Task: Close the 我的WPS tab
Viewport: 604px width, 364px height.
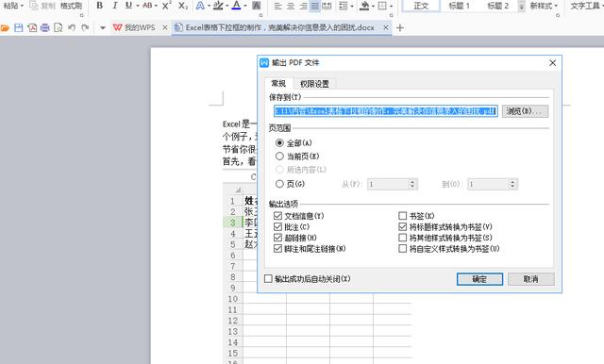Action: (165, 27)
